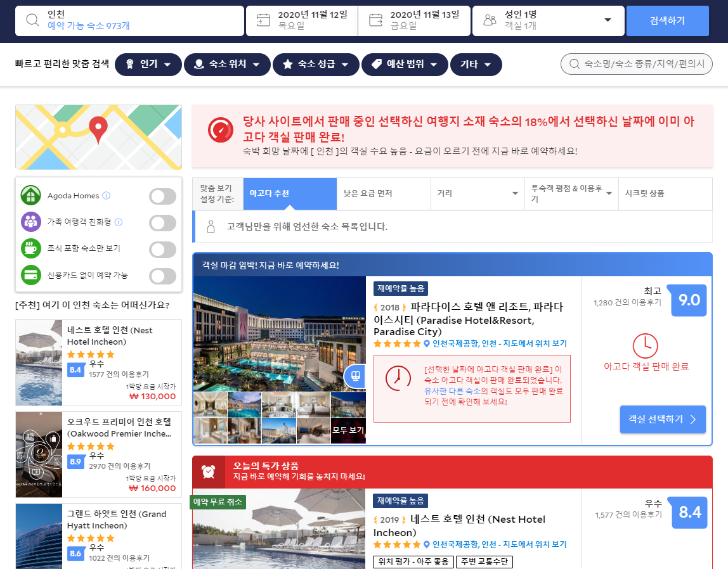Click the 네스트 호텔 인천 sidebar title
Image resolution: width=728 pixels, height=569 pixels.
coord(110,336)
